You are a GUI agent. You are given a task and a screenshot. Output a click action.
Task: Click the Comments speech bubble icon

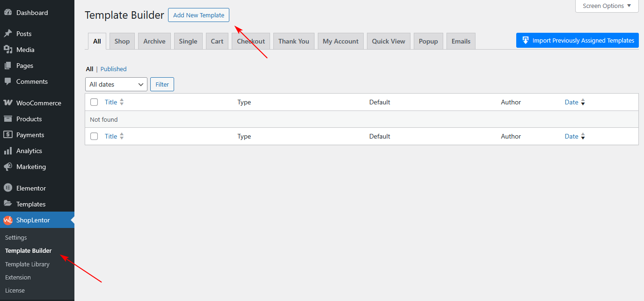tap(8, 81)
